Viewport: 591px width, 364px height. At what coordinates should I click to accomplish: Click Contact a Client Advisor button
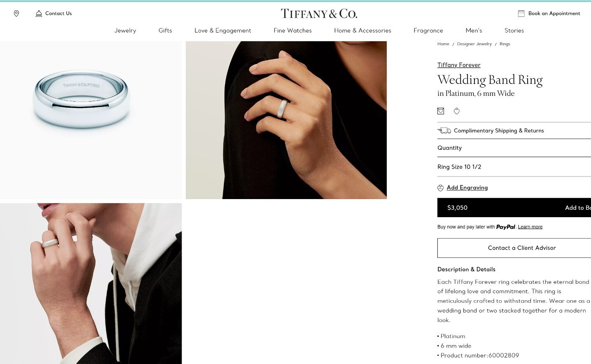[514, 248]
